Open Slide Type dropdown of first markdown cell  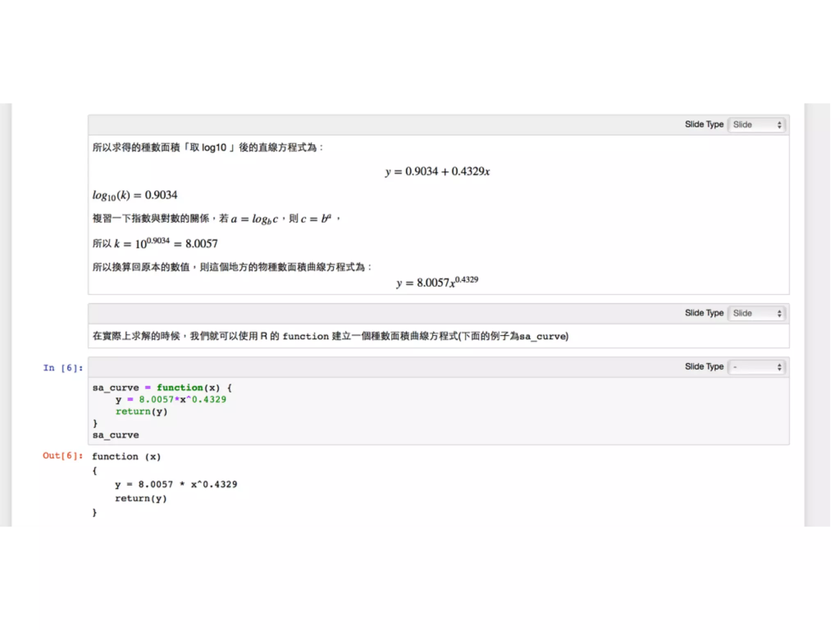(756, 125)
